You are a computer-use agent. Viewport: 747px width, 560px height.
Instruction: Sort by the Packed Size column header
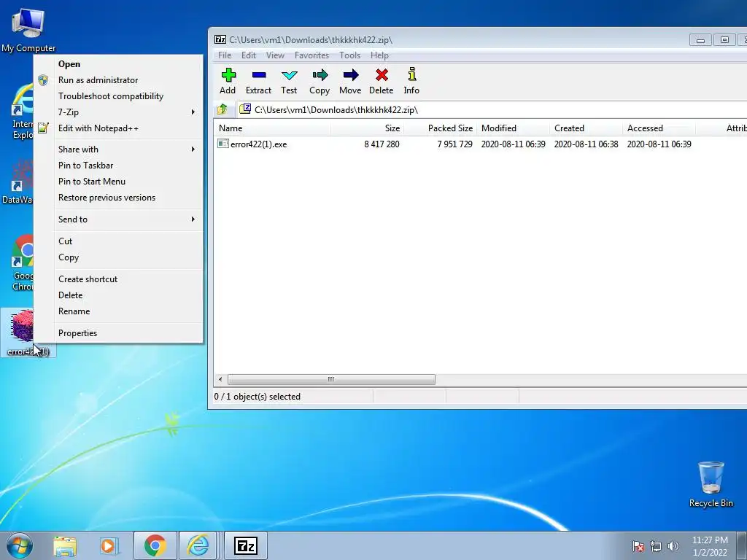440,128
